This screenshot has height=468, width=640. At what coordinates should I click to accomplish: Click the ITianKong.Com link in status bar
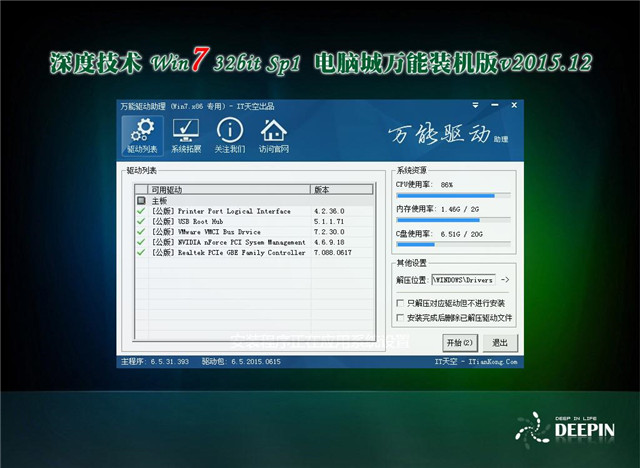point(493,362)
